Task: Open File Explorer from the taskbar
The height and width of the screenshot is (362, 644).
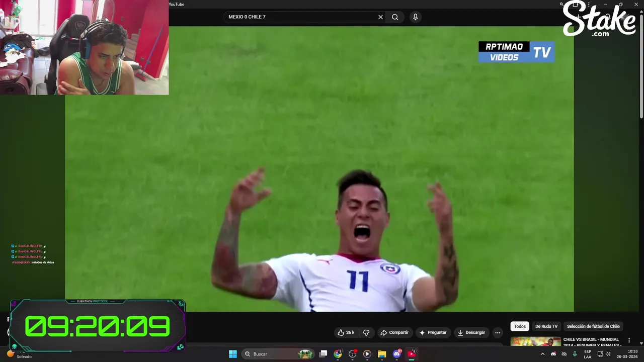Action: [x=382, y=354]
